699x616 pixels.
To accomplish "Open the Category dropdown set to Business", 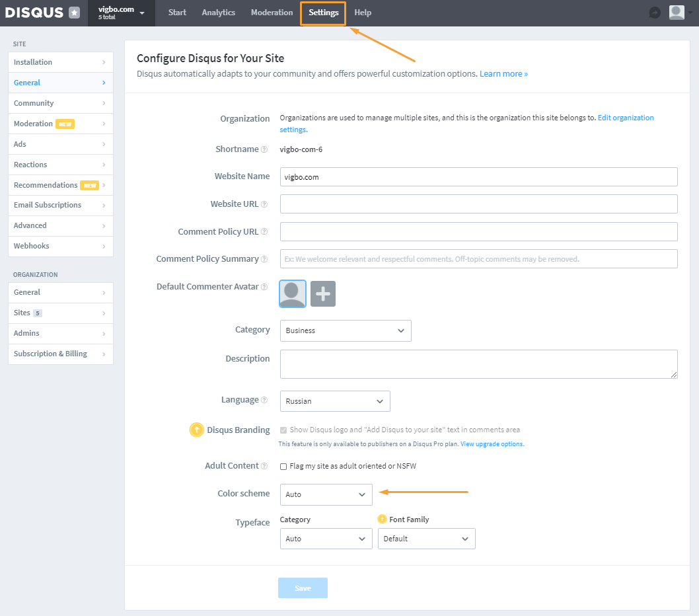I will 346,330.
